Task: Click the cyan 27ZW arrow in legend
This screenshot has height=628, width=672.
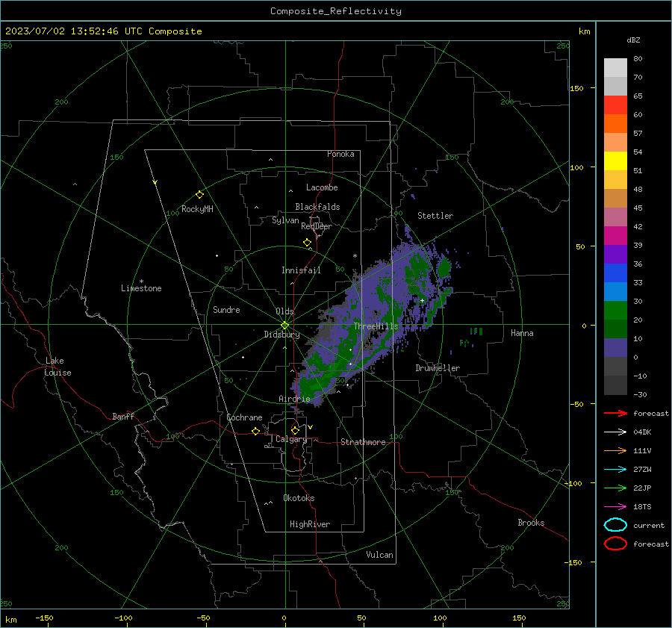Action: coord(615,470)
